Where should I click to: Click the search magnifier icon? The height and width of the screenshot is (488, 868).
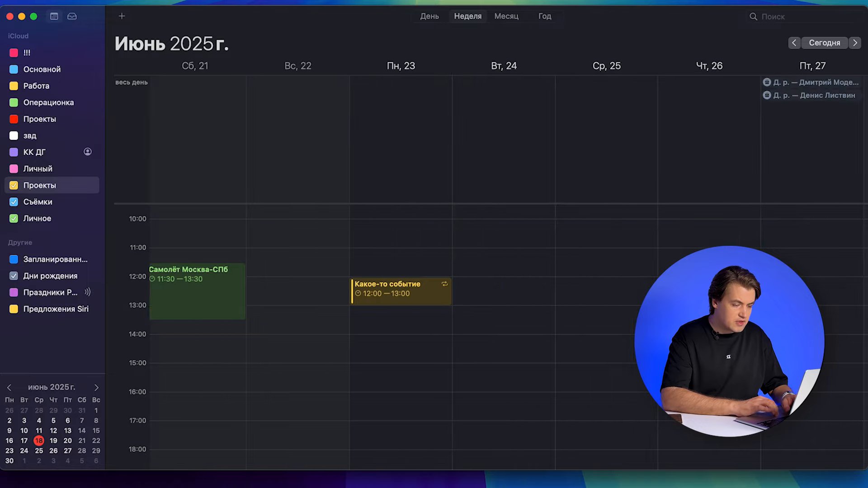[x=753, y=16]
